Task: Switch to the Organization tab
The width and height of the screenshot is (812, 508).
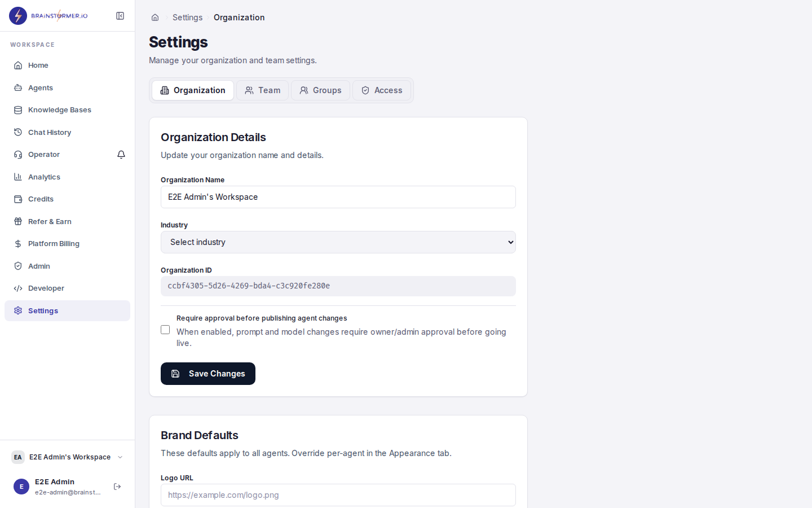Action: pos(193,90)
